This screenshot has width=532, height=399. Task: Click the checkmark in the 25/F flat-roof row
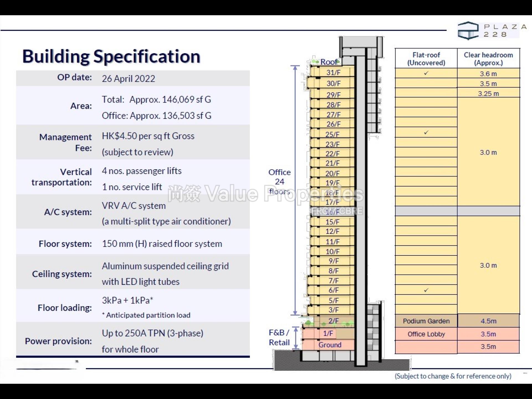(426, 132)
